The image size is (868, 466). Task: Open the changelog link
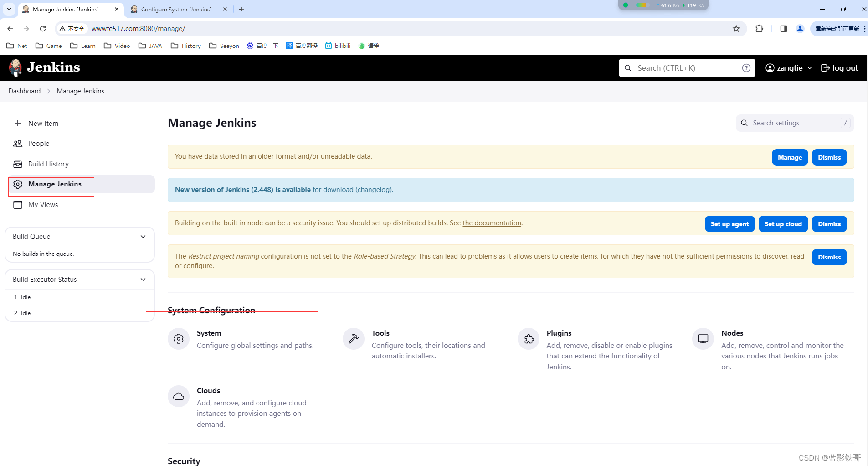point(374,190)
